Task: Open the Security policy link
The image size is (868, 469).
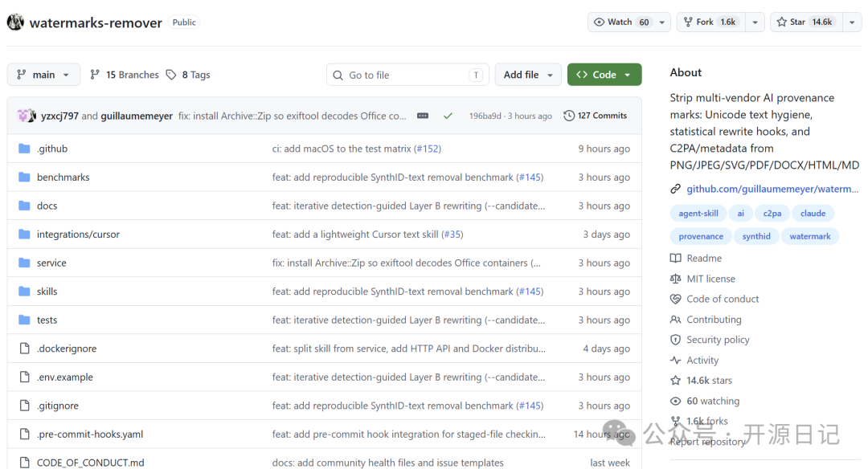Action: [x=718, y=340]
